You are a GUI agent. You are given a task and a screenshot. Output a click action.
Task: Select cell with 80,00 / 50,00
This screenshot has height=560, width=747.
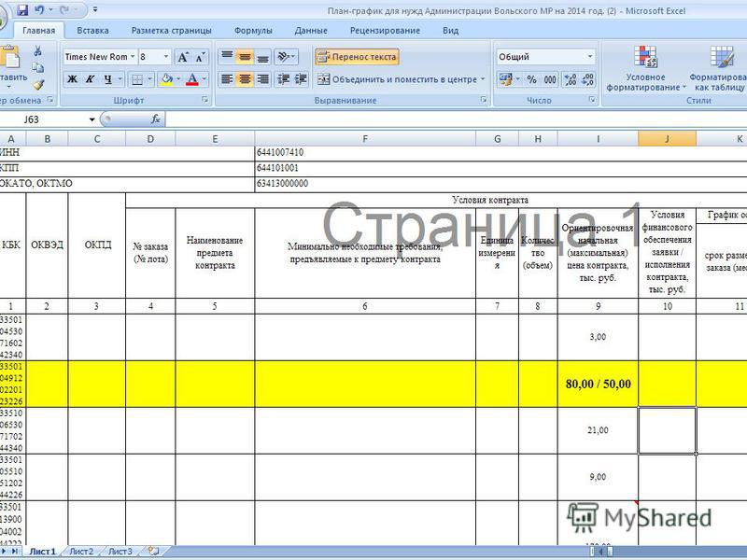click(598, 384)
